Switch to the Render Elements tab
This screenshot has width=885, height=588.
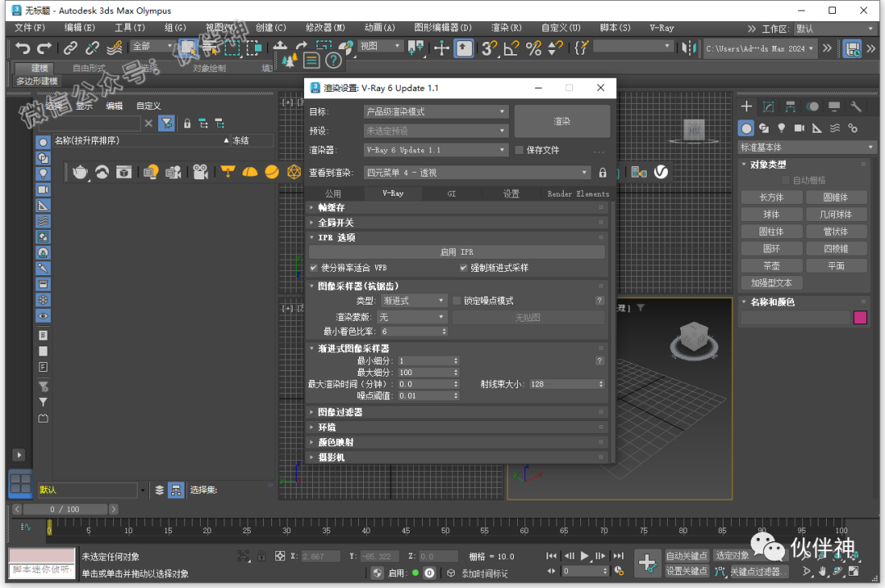pyautogui.click(x=578, y=193)
